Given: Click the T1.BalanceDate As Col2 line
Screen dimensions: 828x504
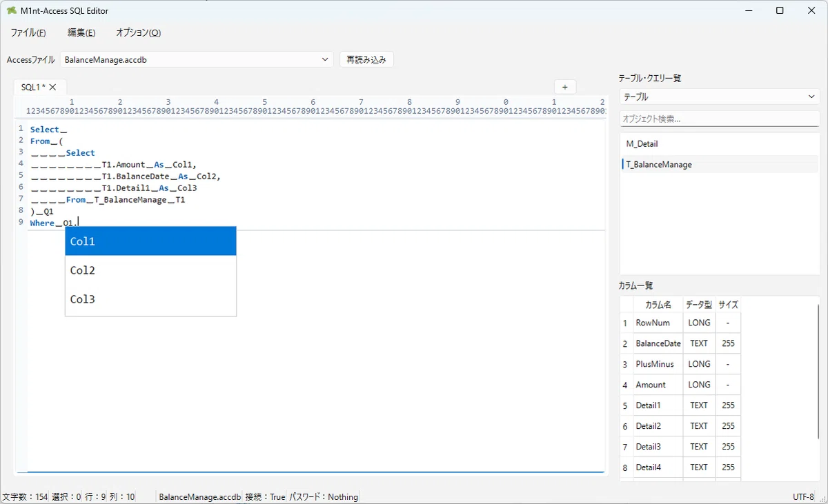Looking at the screenshot, I should (126, 177).
